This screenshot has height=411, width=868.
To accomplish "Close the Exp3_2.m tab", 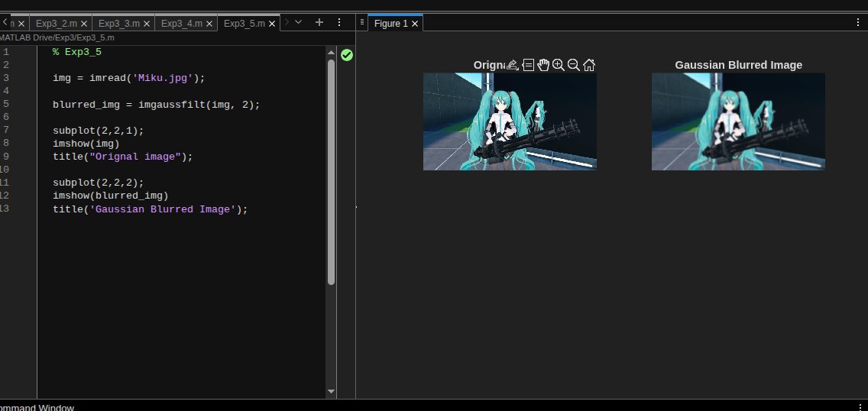I will (84, 24).
